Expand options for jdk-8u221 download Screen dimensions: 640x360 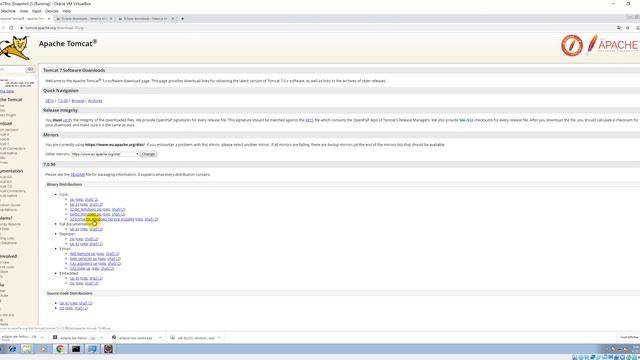(x=219, y=338)
